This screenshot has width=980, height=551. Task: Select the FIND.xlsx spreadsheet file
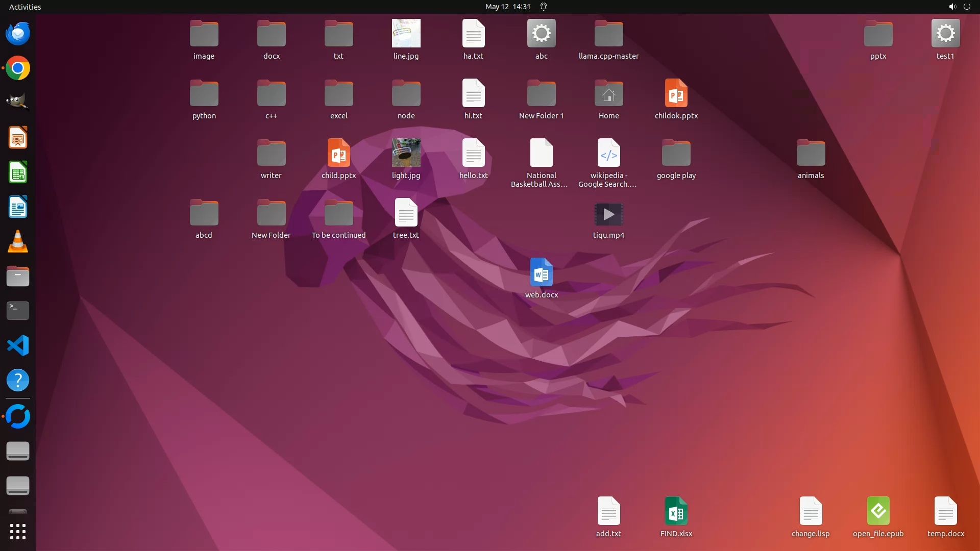[676, 511]
